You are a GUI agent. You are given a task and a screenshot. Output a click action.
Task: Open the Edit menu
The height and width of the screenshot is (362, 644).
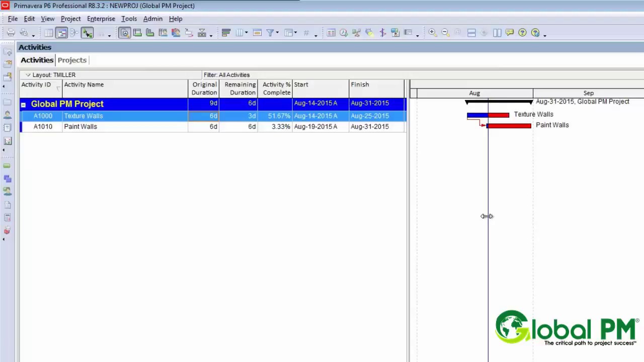29,19
